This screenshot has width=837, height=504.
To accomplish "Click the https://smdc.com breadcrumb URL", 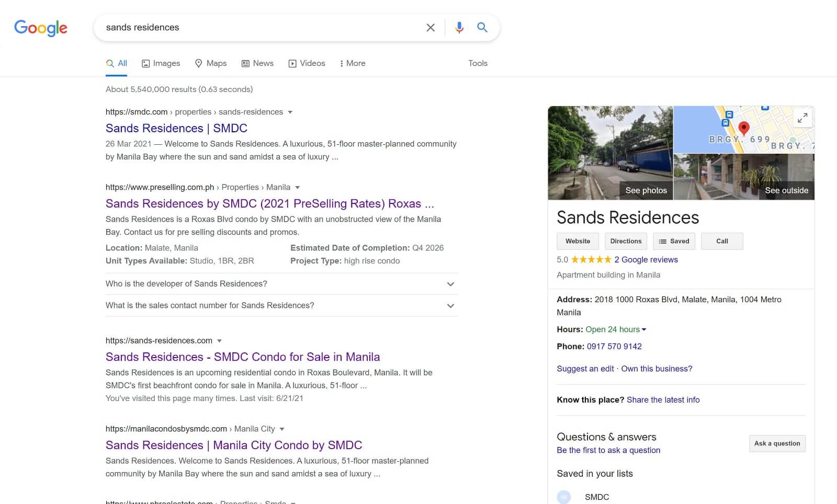I will pos(137,112).
